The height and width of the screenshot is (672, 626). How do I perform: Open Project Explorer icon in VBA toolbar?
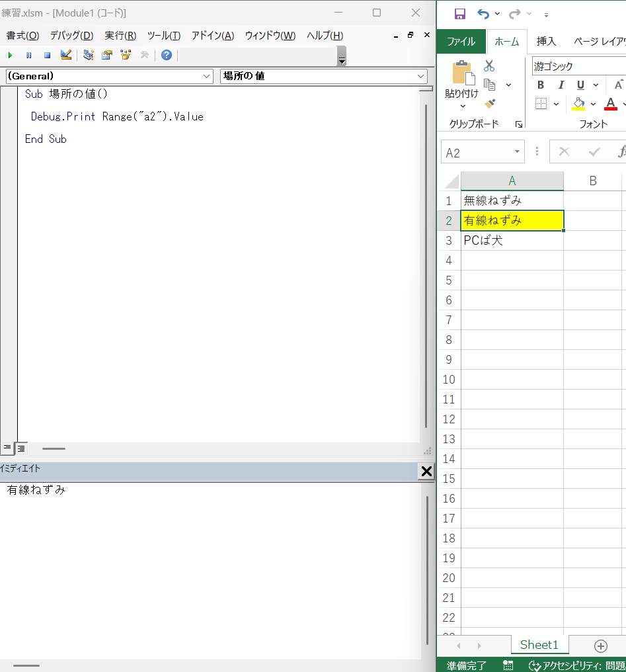pos(89,55)
